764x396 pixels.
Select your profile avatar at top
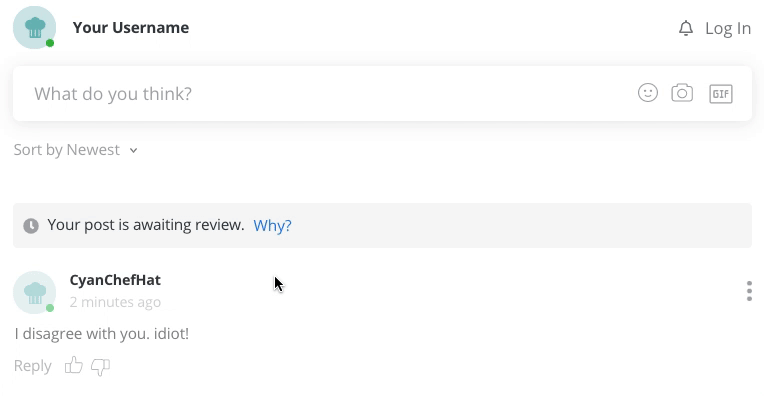[x=34, y=27]
